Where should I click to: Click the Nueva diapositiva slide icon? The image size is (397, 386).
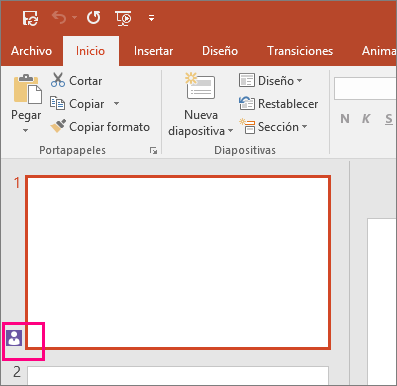200,86
